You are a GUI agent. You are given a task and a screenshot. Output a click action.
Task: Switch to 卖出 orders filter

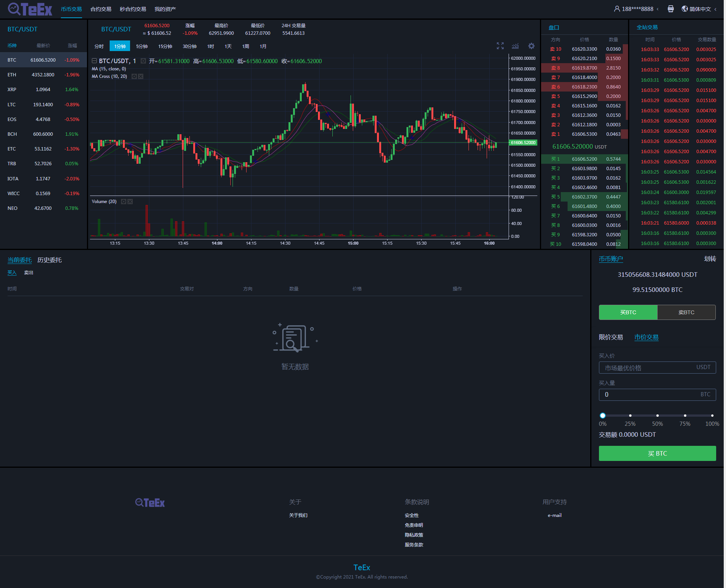[29, 273]
